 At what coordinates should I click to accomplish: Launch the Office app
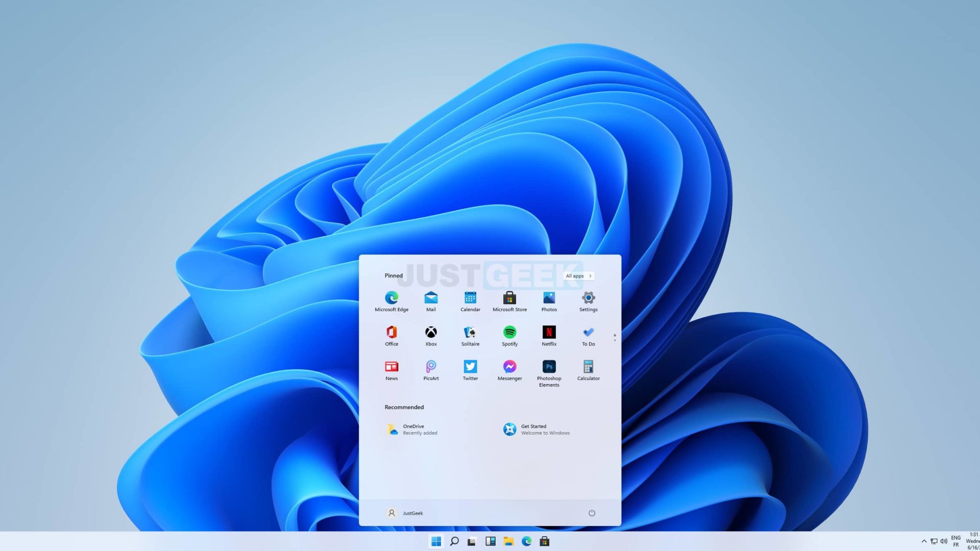(391, 336)
